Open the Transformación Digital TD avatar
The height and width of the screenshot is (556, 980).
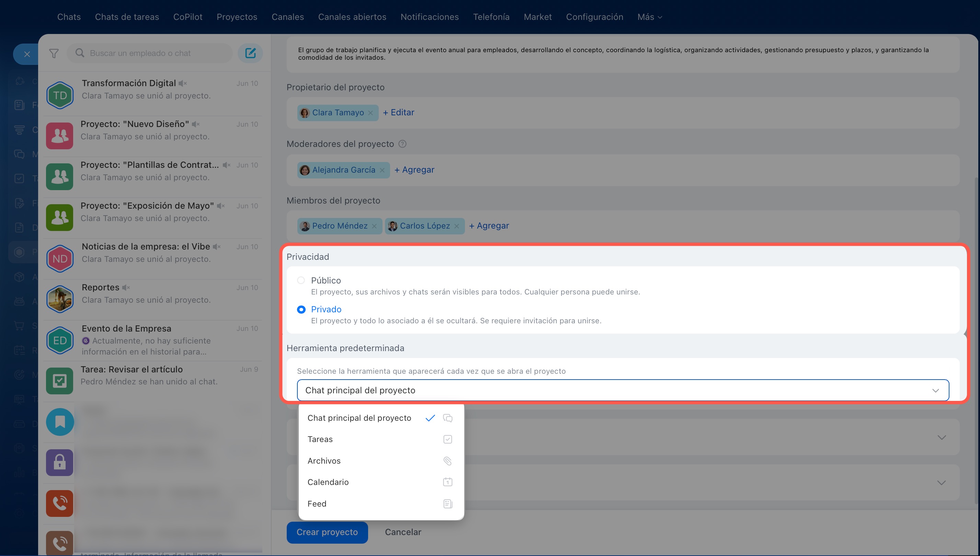tap(60, 95)
